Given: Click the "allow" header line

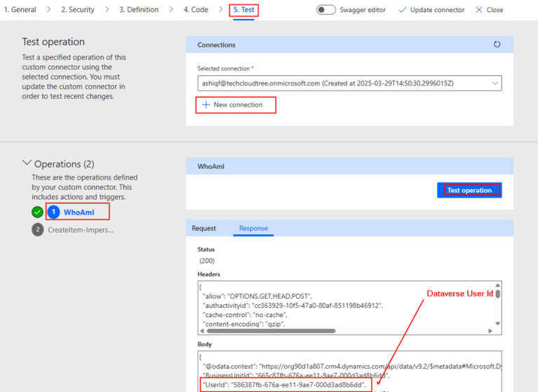Looking at the screenshot, I should 257,296.
